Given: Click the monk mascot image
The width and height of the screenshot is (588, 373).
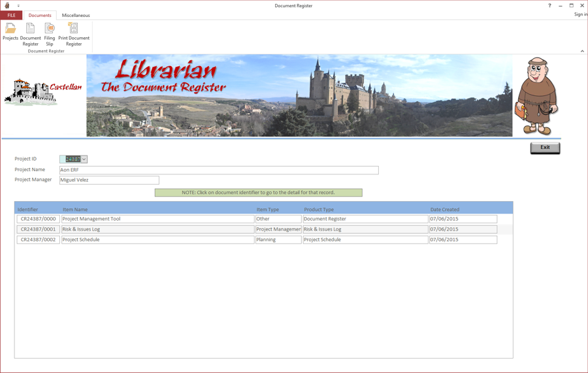Looking at the screenshot, I should tap(537, 96).
